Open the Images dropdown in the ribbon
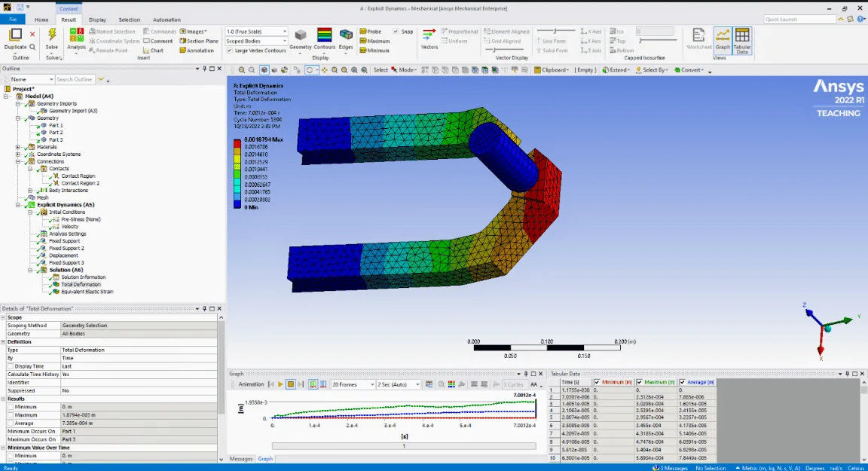This screenshot has width=868, height=471. click(x=193, y=32)
